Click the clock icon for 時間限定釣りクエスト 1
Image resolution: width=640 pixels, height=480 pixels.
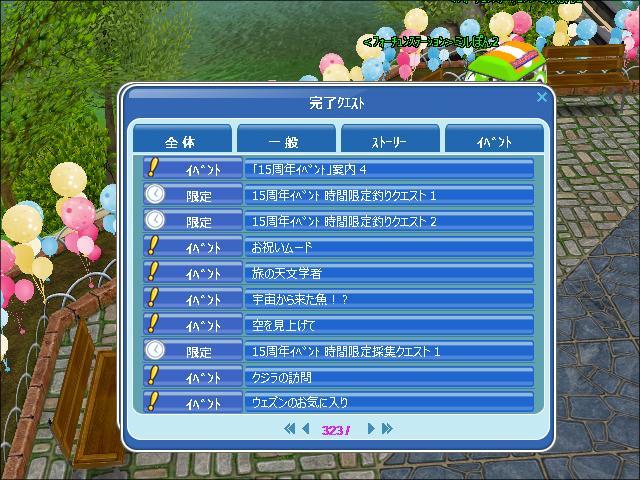point(155,194)
